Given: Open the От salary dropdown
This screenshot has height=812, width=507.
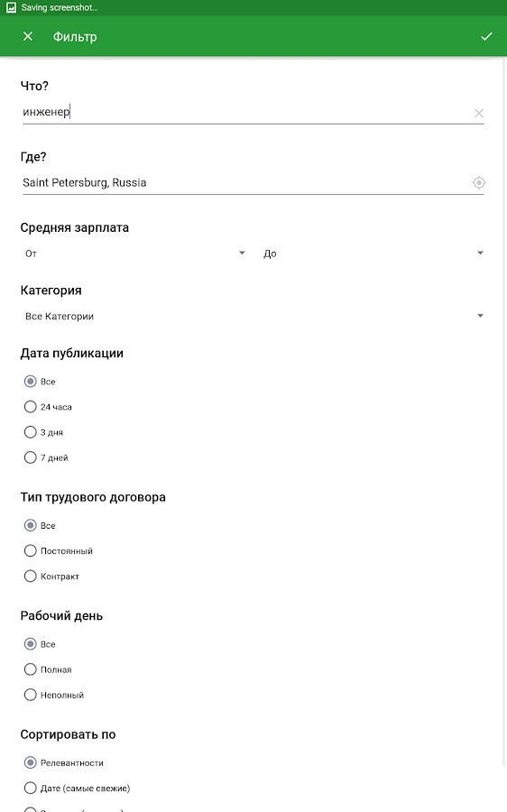Looking at the screenshot, I should tap(135, 254).
